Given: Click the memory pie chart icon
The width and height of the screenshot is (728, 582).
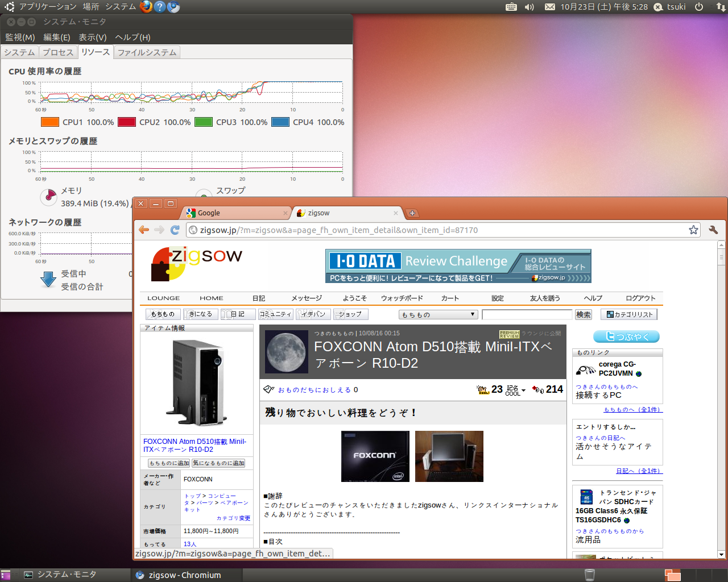Looking at the screenshot, I should [x=49, y=197].
